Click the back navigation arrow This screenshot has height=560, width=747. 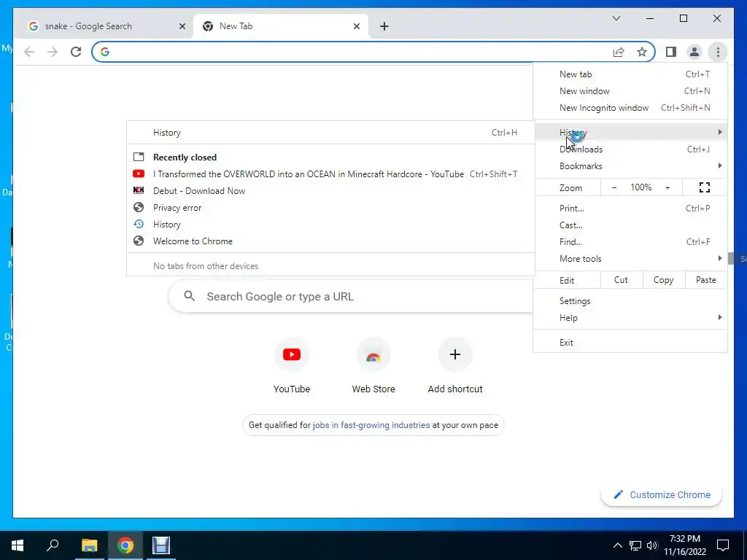click(x=29, y=52)
